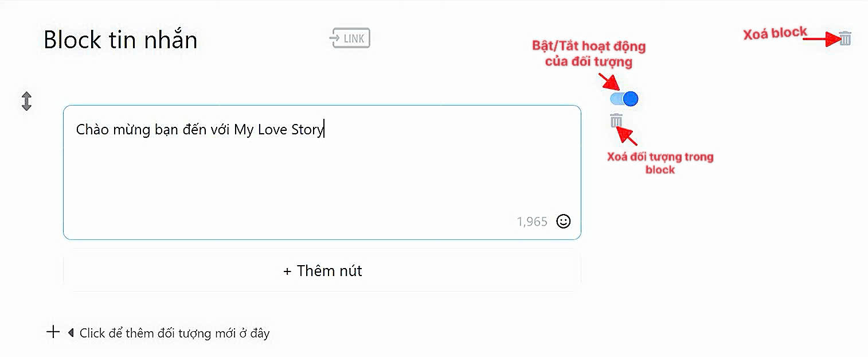Click the 1,965 character counter

(x=531, y=222)
